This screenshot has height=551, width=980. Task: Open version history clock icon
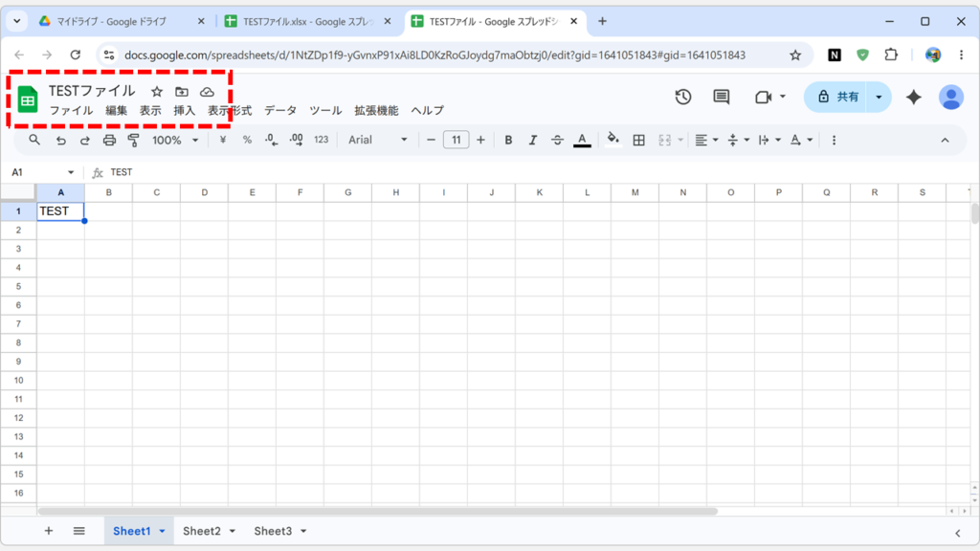[683, 97]
